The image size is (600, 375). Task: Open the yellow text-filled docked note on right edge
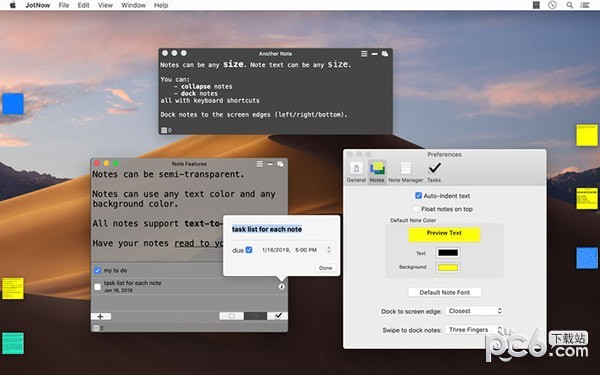tap(587, 198)
